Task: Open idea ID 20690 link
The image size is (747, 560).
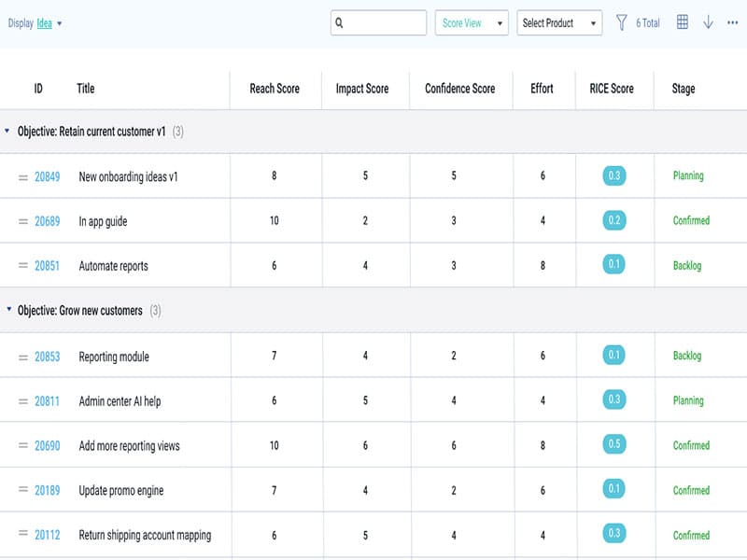Action: pyautogui.click(x=47, y=446)
